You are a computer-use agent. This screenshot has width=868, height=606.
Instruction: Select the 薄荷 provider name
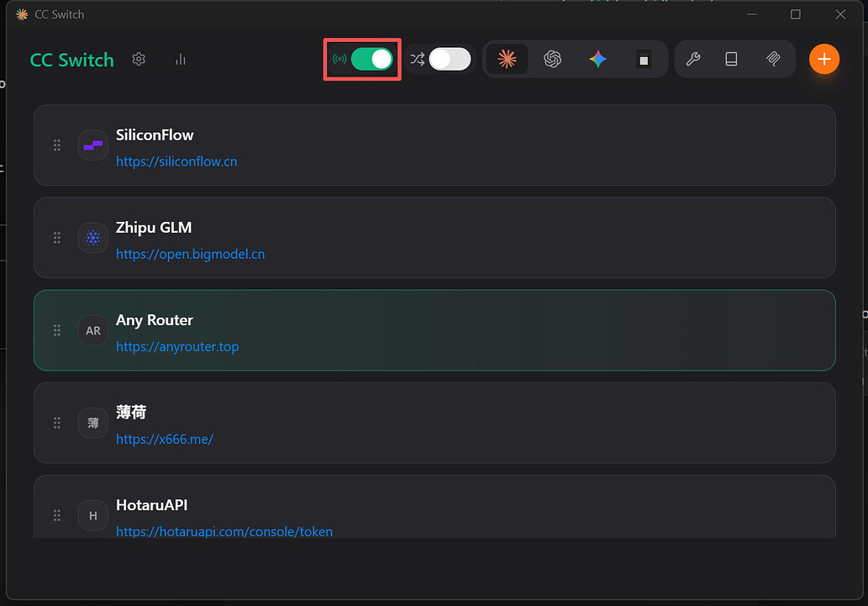click(x=131, y=412)
